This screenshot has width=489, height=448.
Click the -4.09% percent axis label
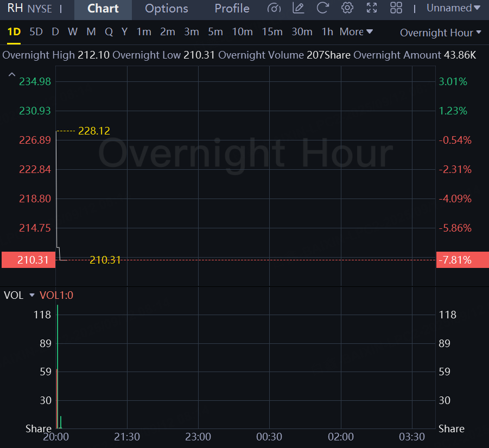coord(455,199)
